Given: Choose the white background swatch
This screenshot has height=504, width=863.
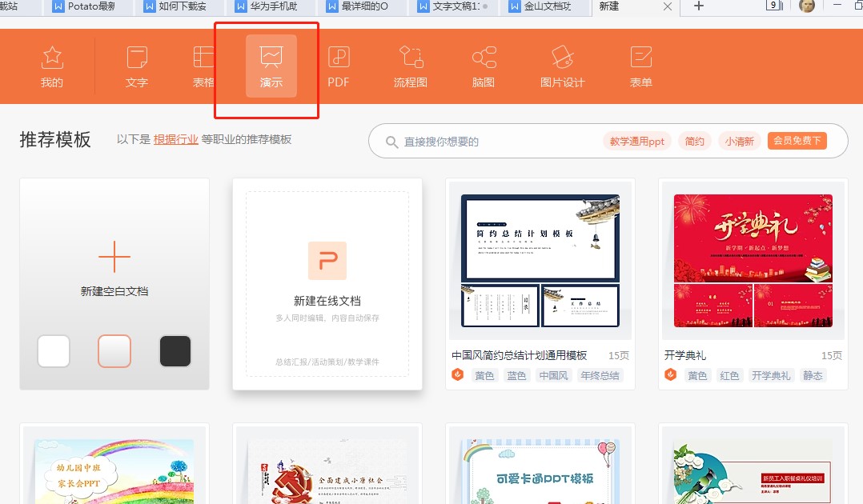Looking at the screenshot, I should tap(54, 351).
